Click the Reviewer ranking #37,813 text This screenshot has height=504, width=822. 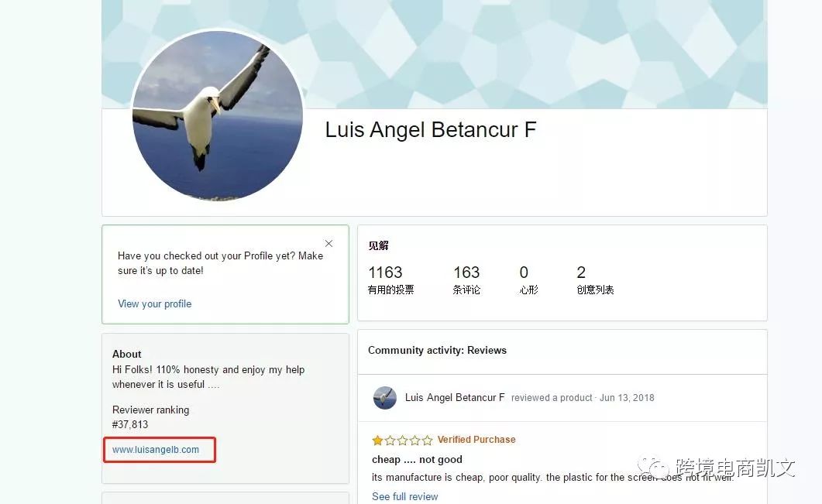click(150, 417)
